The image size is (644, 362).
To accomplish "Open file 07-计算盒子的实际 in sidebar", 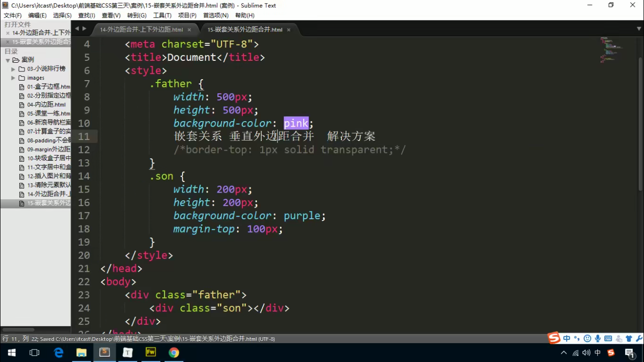I will click(49, 132).
